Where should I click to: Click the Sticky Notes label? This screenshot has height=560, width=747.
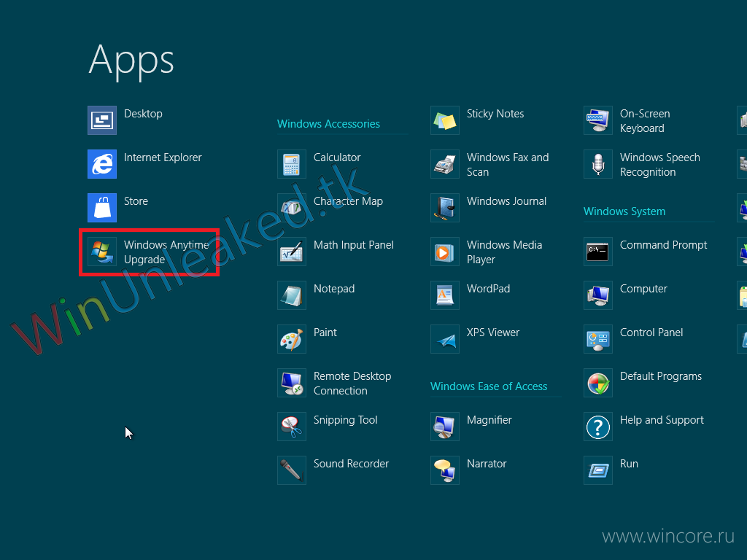pos(495,114)
